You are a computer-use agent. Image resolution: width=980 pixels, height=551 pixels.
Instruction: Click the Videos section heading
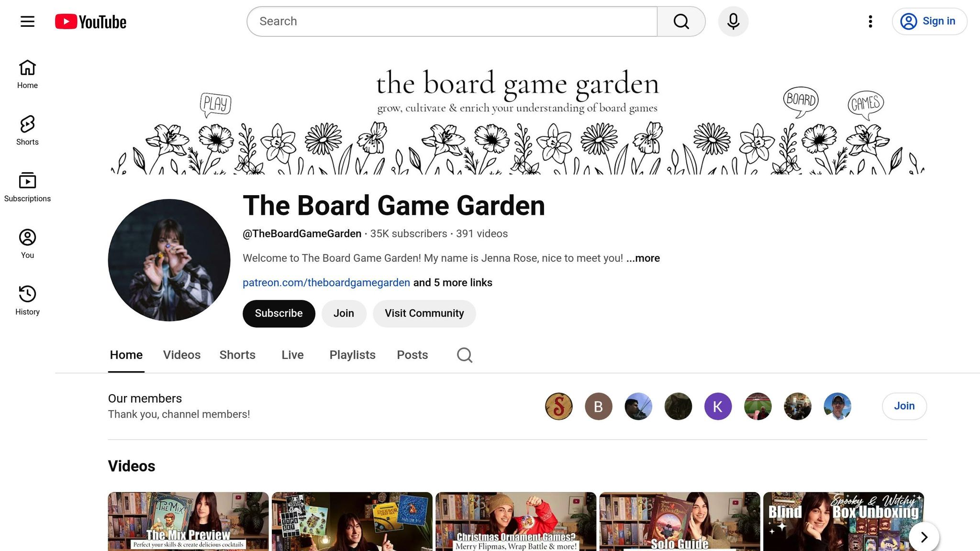[132, 466]
